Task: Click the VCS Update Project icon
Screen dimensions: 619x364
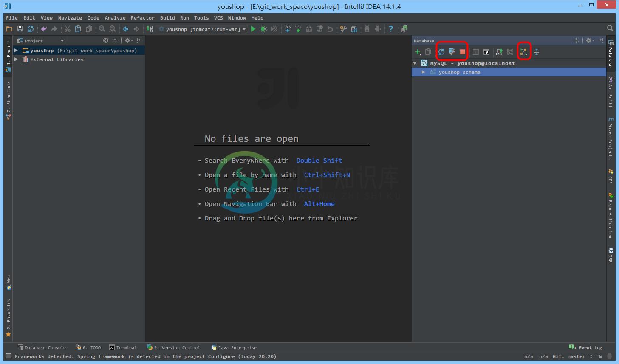Action: [x=288, y=29]
